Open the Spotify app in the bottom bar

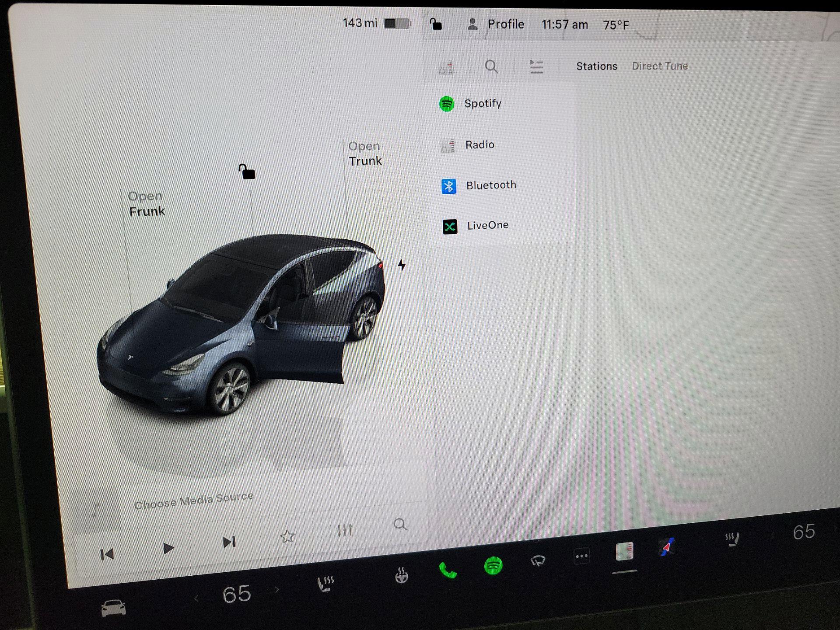click(493, 565)
